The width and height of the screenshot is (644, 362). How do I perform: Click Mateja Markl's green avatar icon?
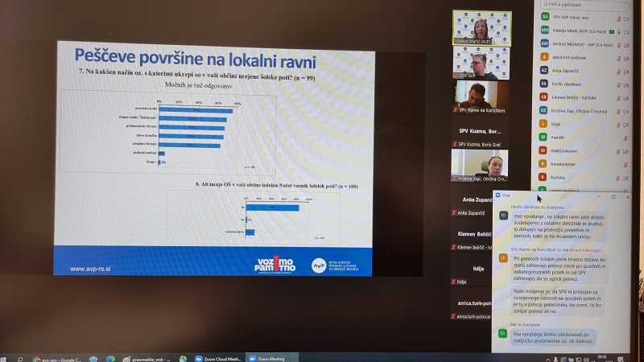[545, 31]
